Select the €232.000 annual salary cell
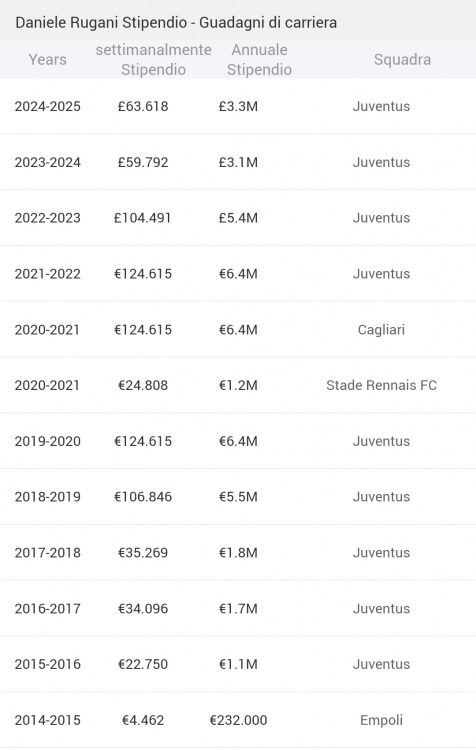This screenshot has height=750, width=476. 238,720
